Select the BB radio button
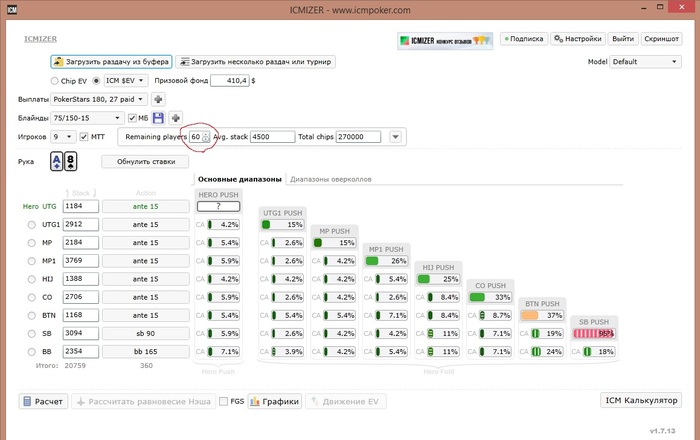Screen dimensions: 700x440 (31, 352)
